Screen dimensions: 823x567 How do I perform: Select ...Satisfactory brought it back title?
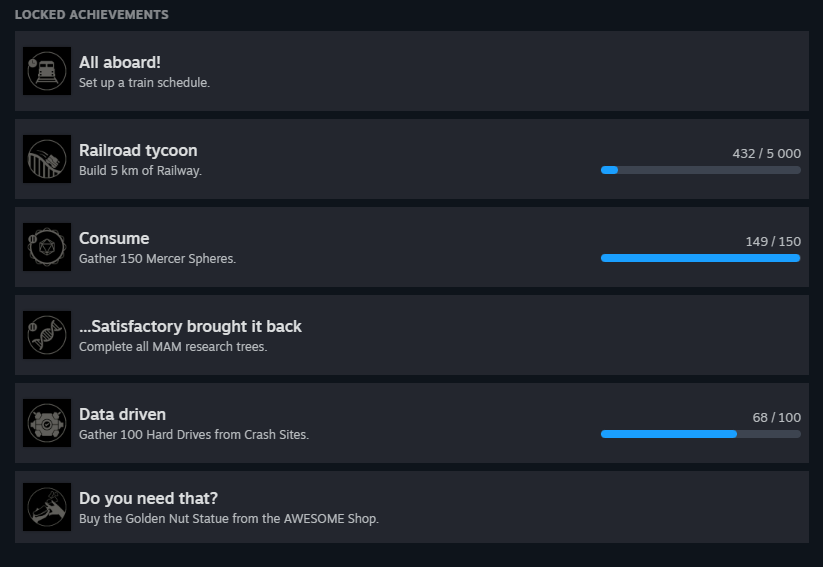190,327
